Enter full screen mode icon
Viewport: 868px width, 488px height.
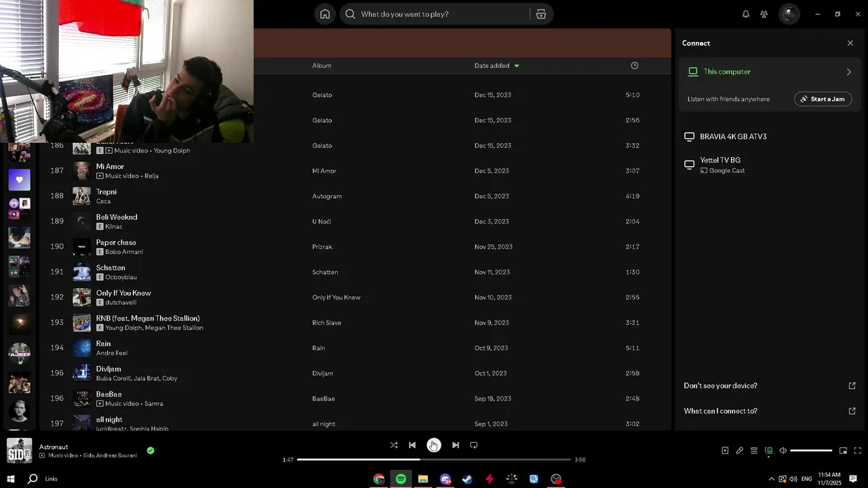(858, 451)
